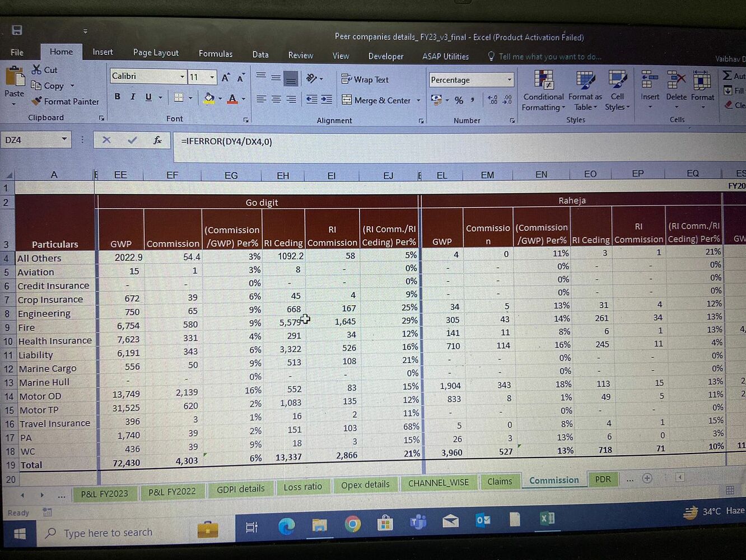Viewport: 746px width, 560px height.
Task: Toggle Merge & Center on selected cells
Action: pyautogui.click(x=381, y=100)
